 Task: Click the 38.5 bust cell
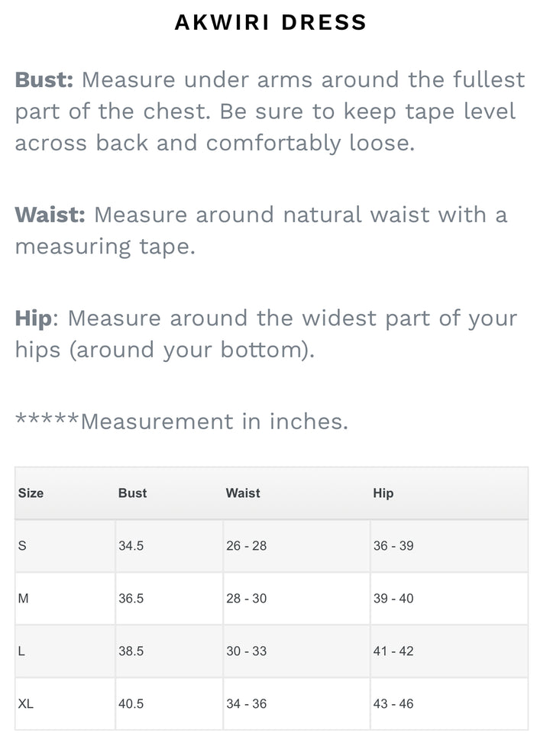131,651
